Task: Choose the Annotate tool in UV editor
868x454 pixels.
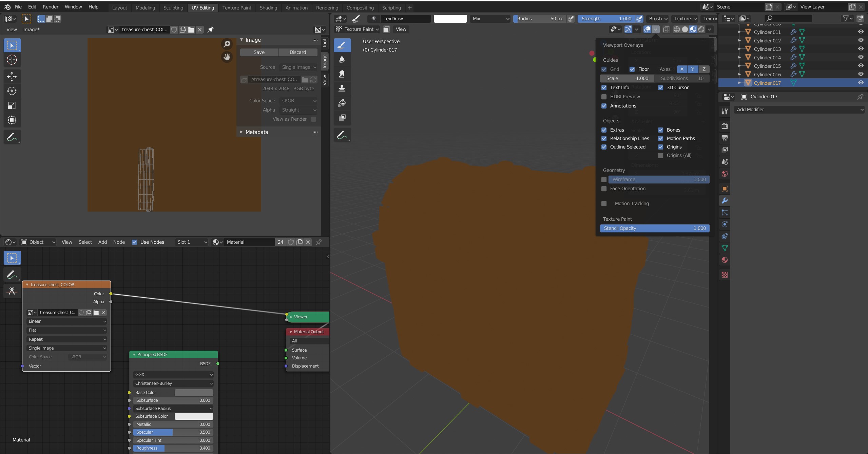Action: point(12,137)
